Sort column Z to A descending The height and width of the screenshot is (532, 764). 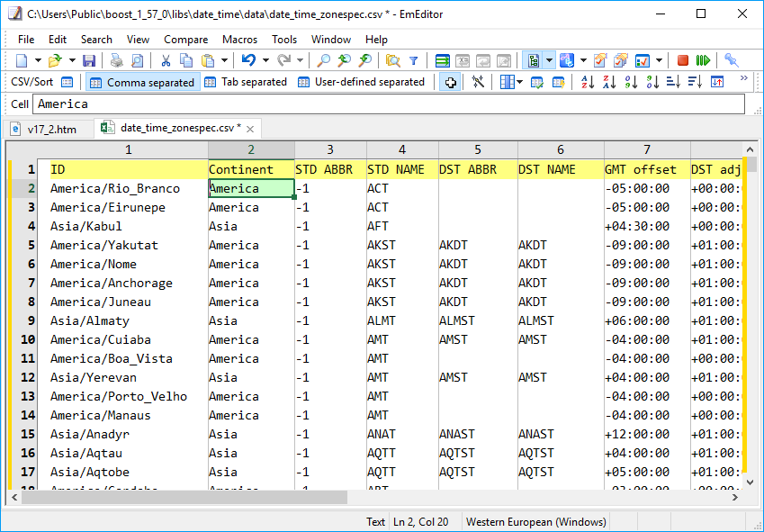609,82
